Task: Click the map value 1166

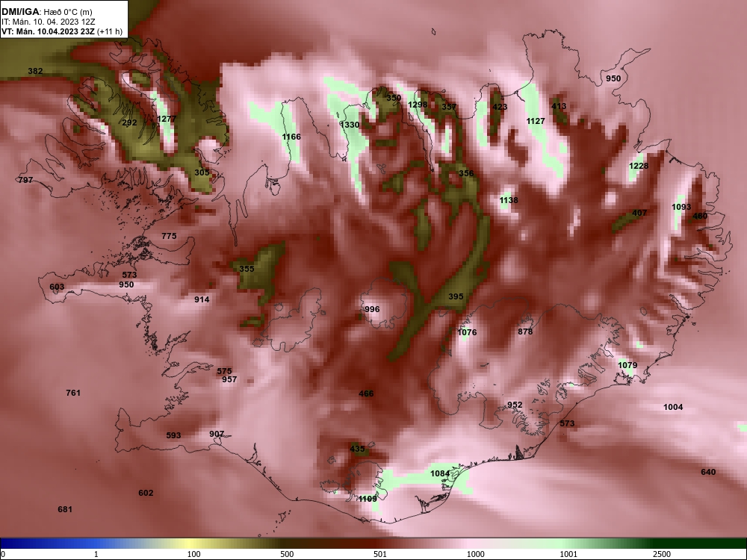Action: tap(291, 137)
